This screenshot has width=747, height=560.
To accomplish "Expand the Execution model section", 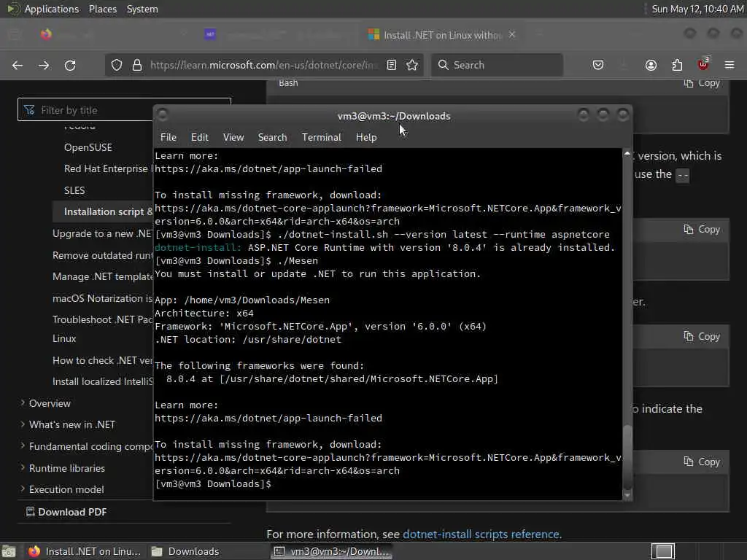I will point(62,489).
